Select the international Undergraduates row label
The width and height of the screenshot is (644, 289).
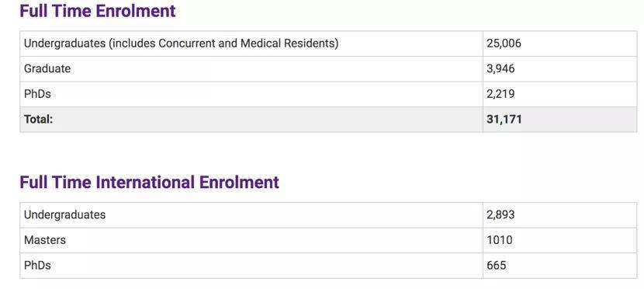[x=65, y=215]
